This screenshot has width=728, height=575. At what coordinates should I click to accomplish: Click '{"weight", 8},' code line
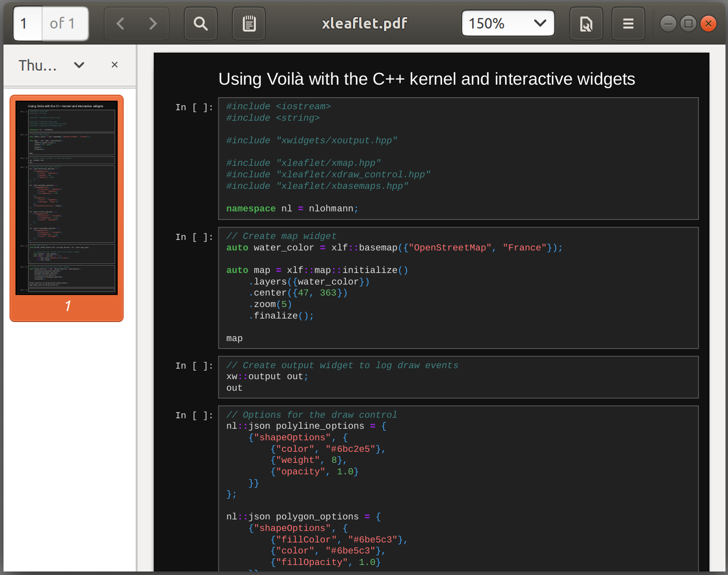(x=309, y=460)
